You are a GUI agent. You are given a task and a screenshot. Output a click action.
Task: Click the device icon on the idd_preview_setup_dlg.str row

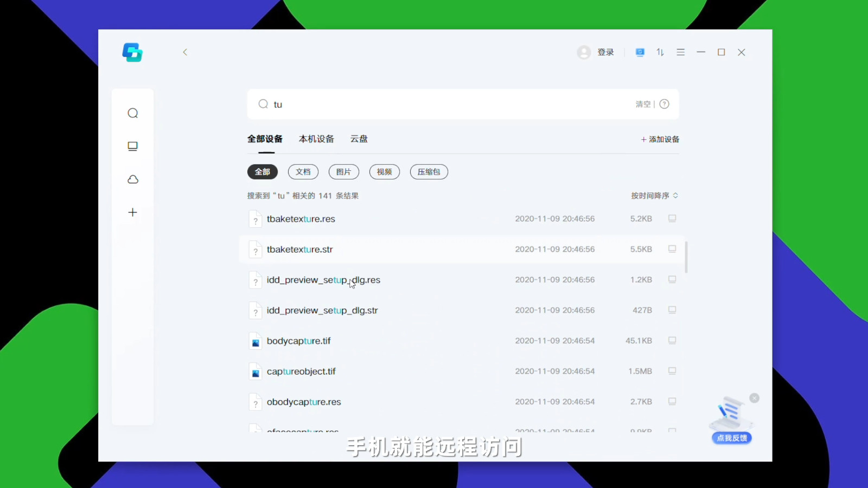(x=672, y=310)
